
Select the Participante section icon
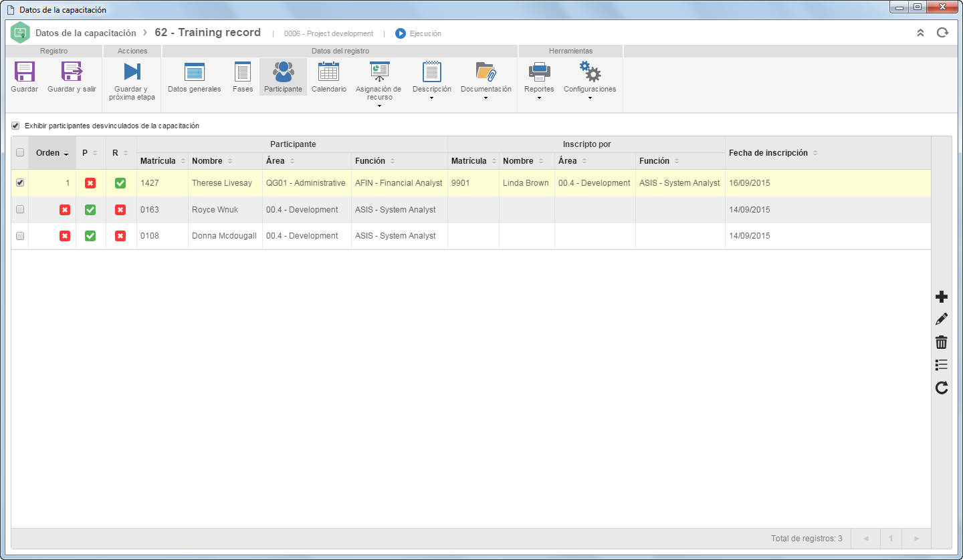[283, 72]
